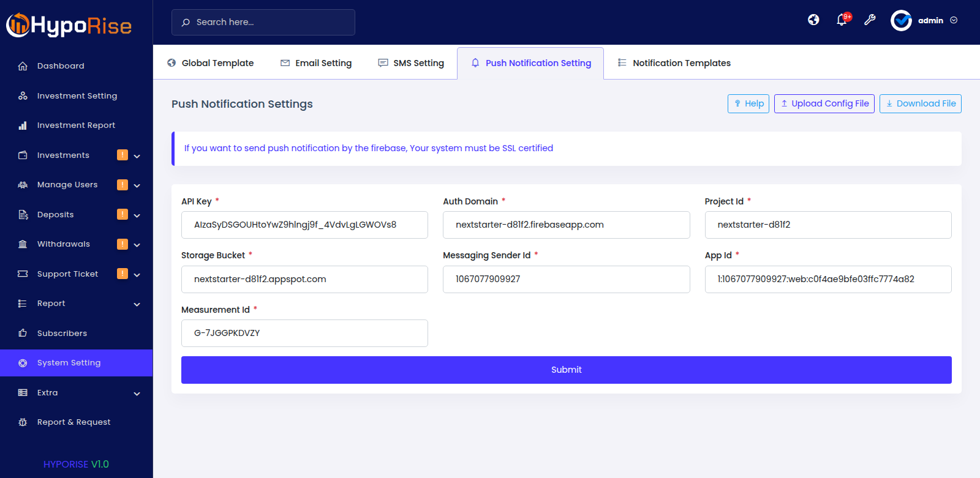This screenshot has width=980, height=478.
Task: Click the search magnifier icon
Action: click(186, 22)
